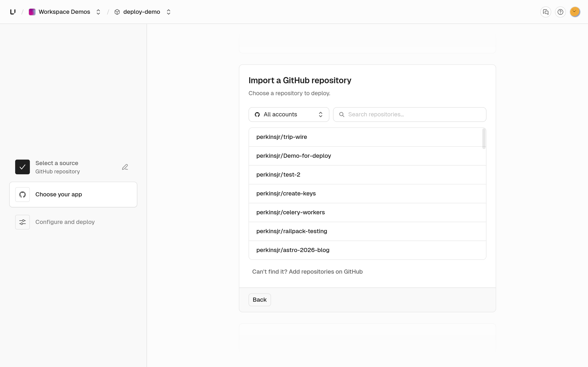The height and width of the screenshot is (367, 588).
Task: Focus the Search repositories input field
Action: [x=410, y=115]
